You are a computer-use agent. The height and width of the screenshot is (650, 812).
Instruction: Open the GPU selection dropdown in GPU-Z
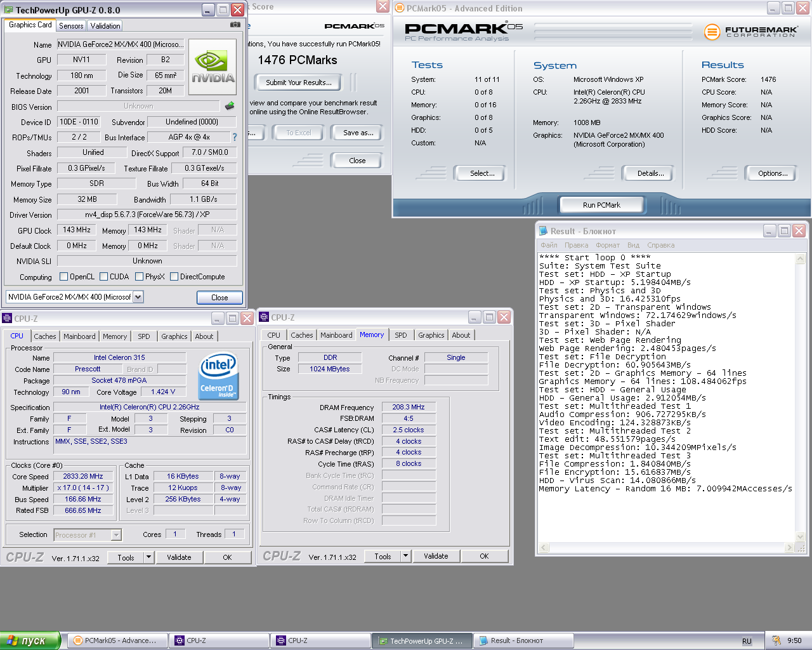pos(138,296)
